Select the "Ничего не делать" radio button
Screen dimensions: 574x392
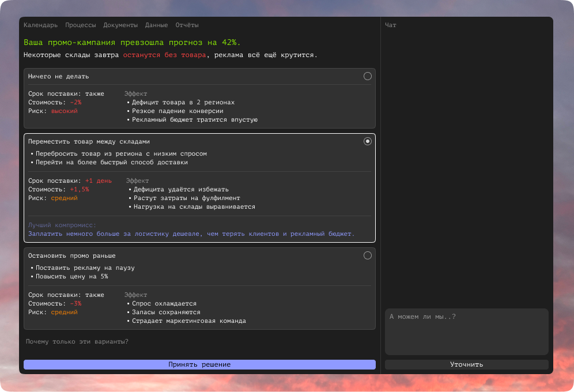pyautogui.click(x=368, y=76)
